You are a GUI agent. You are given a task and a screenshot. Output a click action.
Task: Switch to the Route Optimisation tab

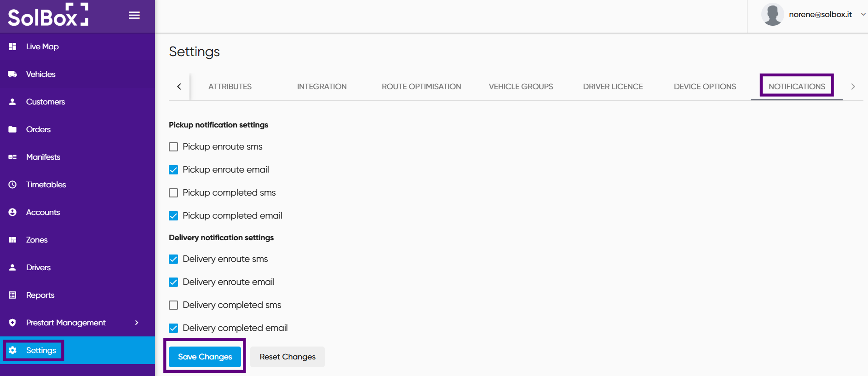point(421,87)
